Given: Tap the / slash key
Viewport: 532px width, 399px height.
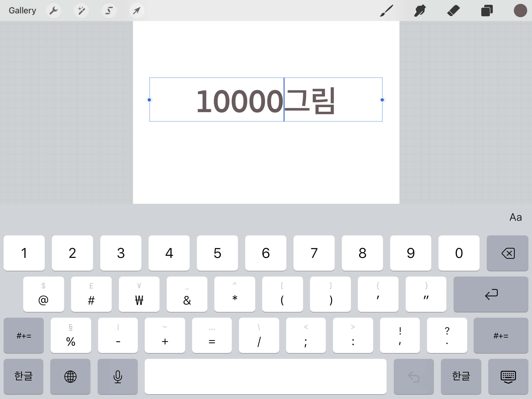Looking at the screenshot, I should click(259, 336).
